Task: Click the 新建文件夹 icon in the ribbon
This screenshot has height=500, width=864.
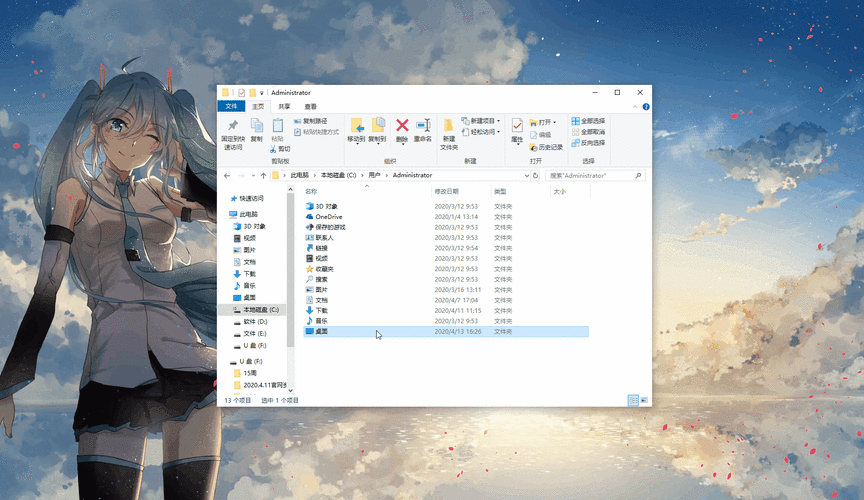Action: pos(449,126)
